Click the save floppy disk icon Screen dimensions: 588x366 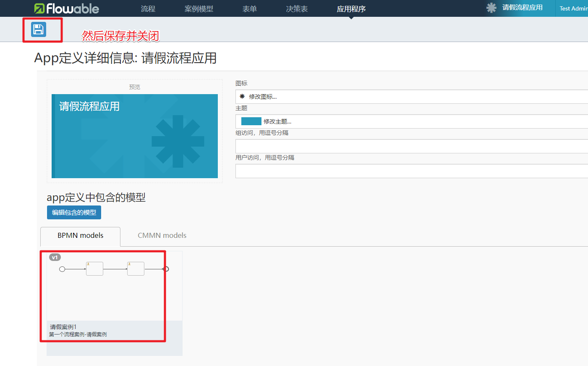click(x=39, y=29)
